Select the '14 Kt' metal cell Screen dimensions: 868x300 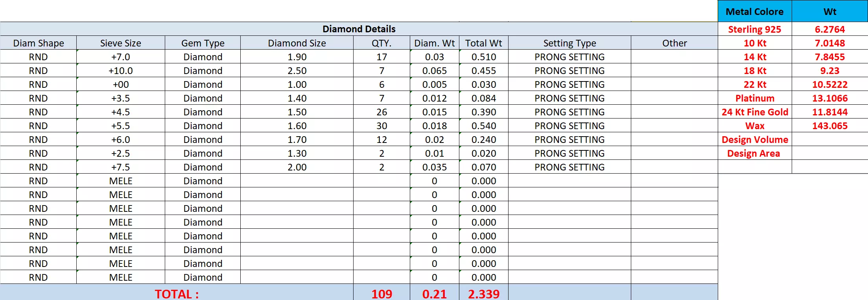click(755, 57)
